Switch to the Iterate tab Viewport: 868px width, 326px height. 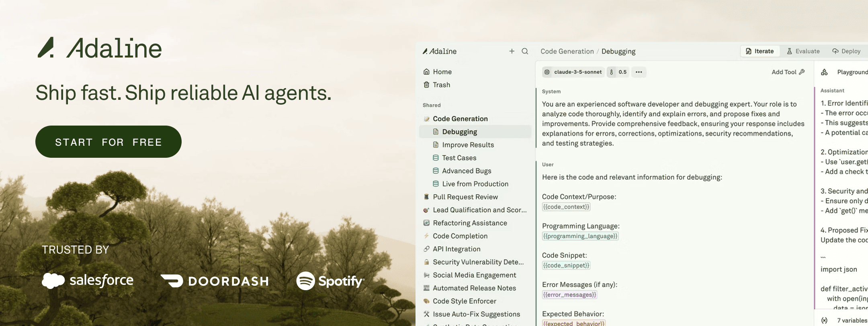click(x=760, y=51)
